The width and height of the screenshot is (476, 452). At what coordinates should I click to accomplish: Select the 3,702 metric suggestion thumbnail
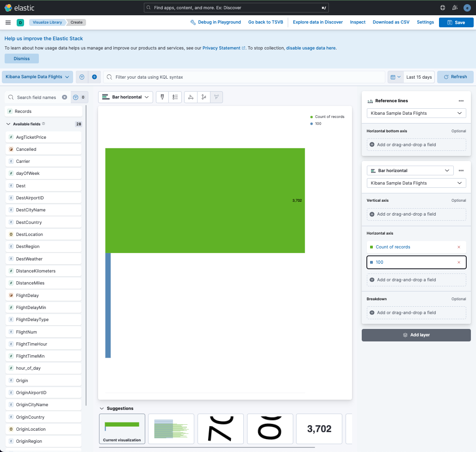pyautogui.click(x=319, y=429)
